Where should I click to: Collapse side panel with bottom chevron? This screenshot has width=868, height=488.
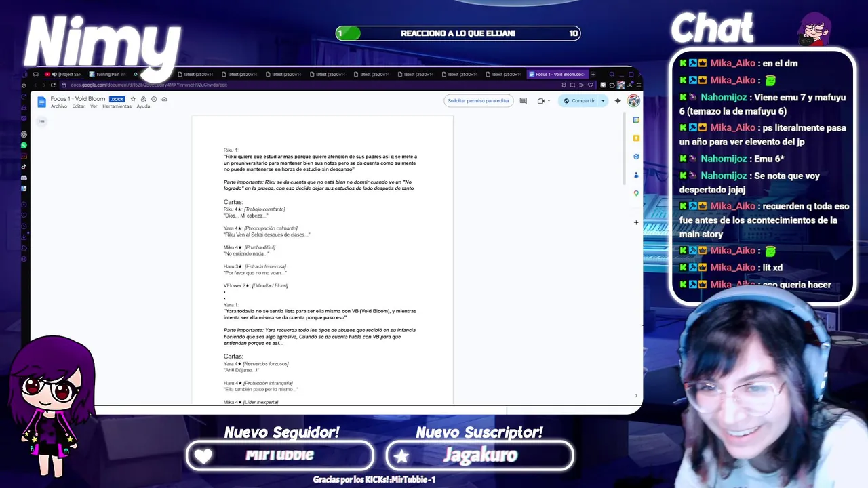636,396
